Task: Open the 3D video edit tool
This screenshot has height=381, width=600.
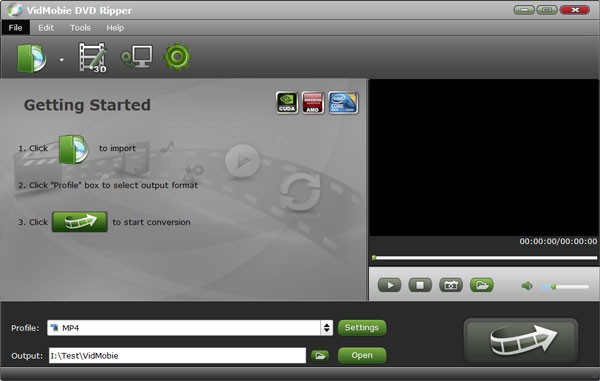Action: click(x=93, y=57)
